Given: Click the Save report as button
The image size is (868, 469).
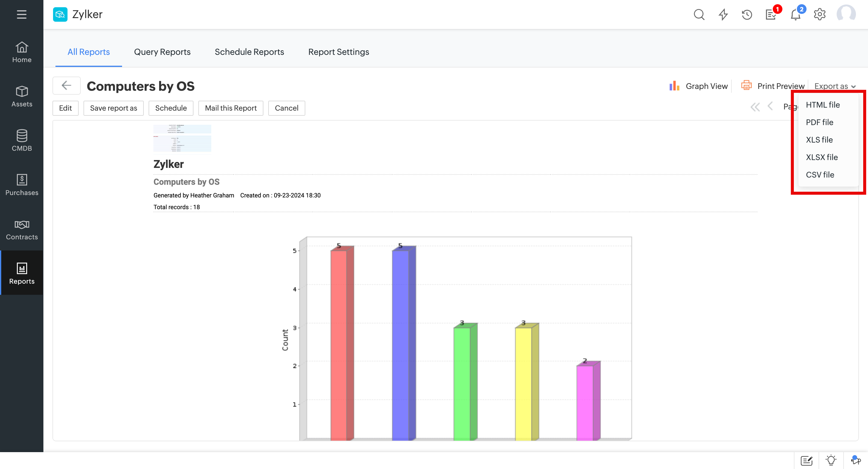Looking at the screenshot, I should (113, 108).
